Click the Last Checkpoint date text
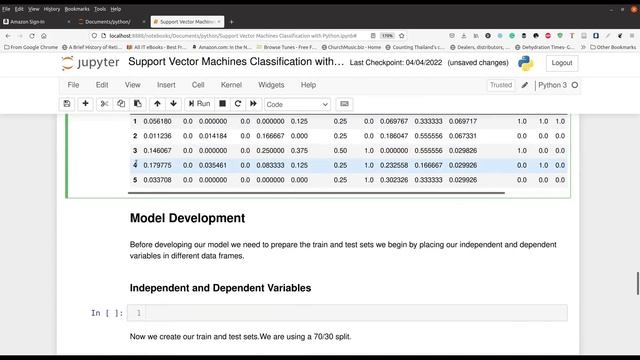The image size is (640, 360). click(396, 62)
